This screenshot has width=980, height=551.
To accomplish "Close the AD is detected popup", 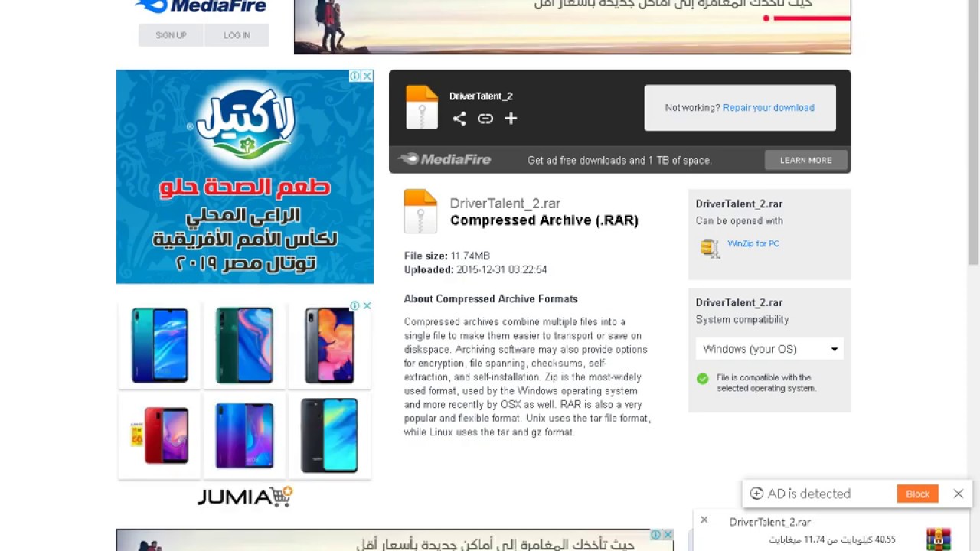I will coord(959,494).
